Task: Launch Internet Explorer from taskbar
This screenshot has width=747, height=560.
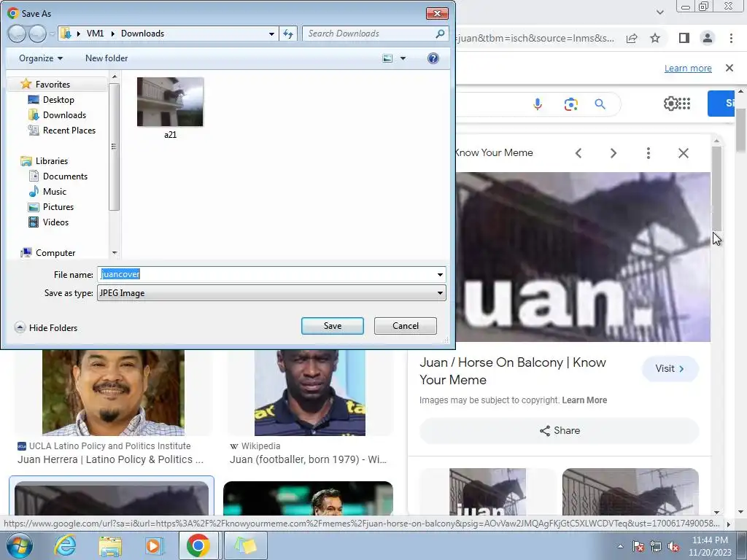Action: pyautogui.click(x=65, y=545)
